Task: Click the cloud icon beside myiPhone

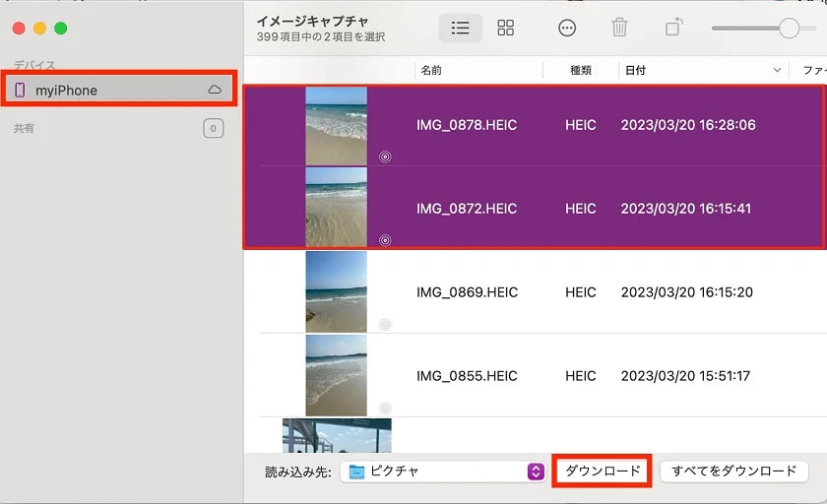Action: pyautogui.click(x=215, y=90)
